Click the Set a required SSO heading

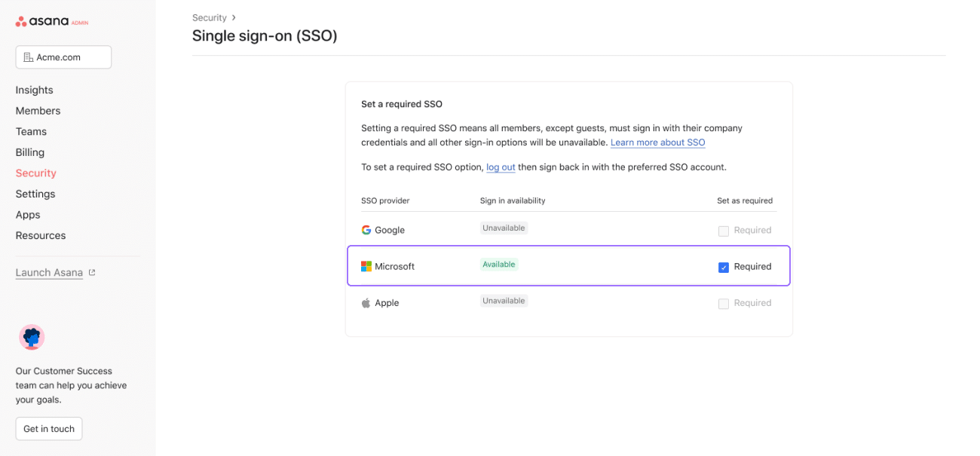[402, 104]
